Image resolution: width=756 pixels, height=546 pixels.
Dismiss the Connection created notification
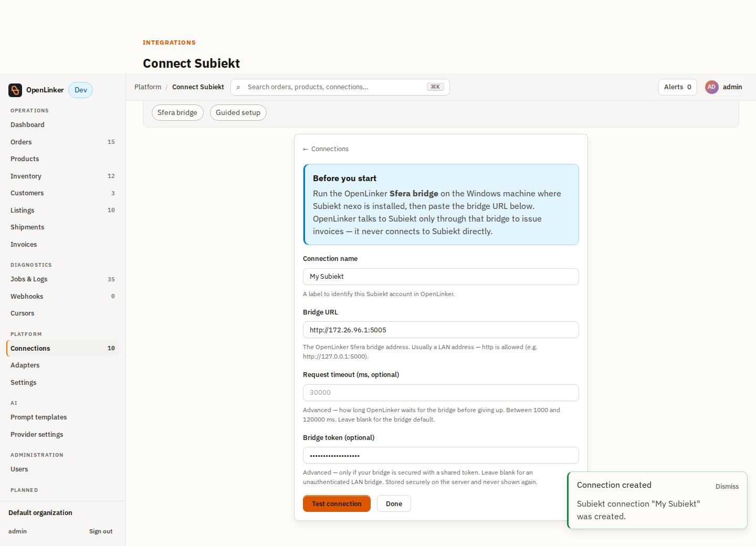pos(727,487)
